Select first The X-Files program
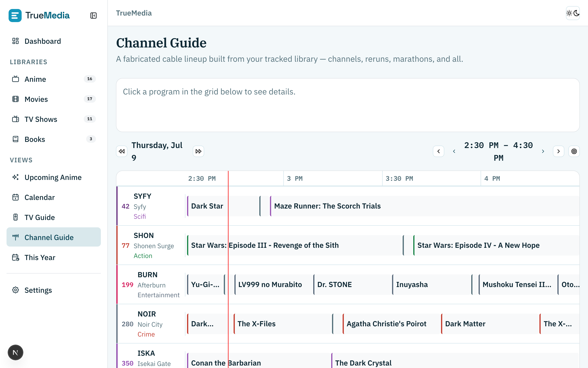 click(282, 324)
